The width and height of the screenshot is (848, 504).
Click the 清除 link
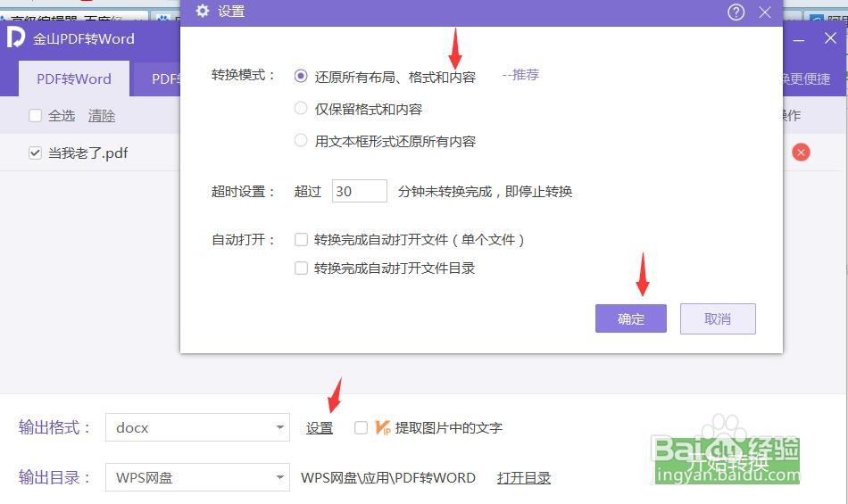pyautogui.click(x=102, y=116)
